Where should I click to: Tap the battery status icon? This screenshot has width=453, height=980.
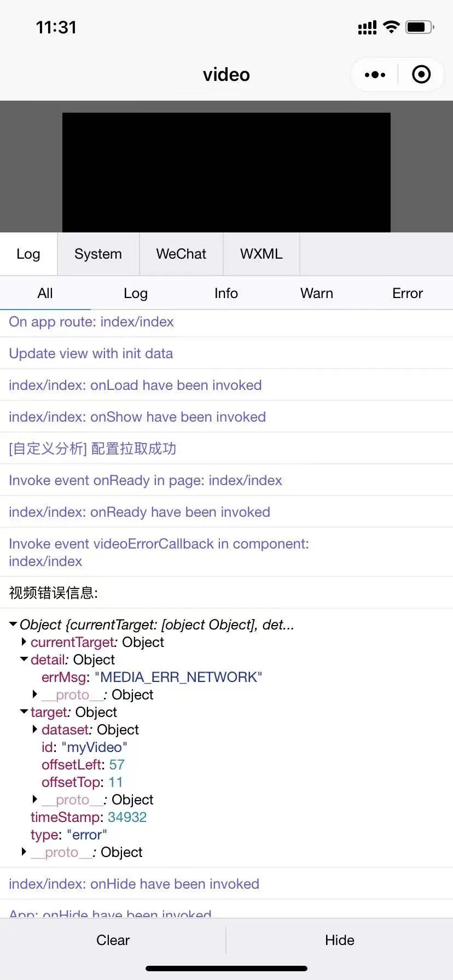(420, 27)
